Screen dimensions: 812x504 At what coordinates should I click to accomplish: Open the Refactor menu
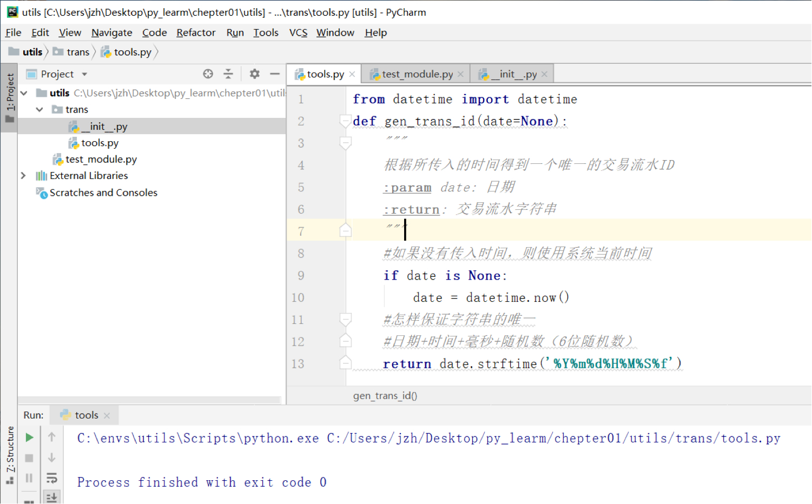click(196, 32)
